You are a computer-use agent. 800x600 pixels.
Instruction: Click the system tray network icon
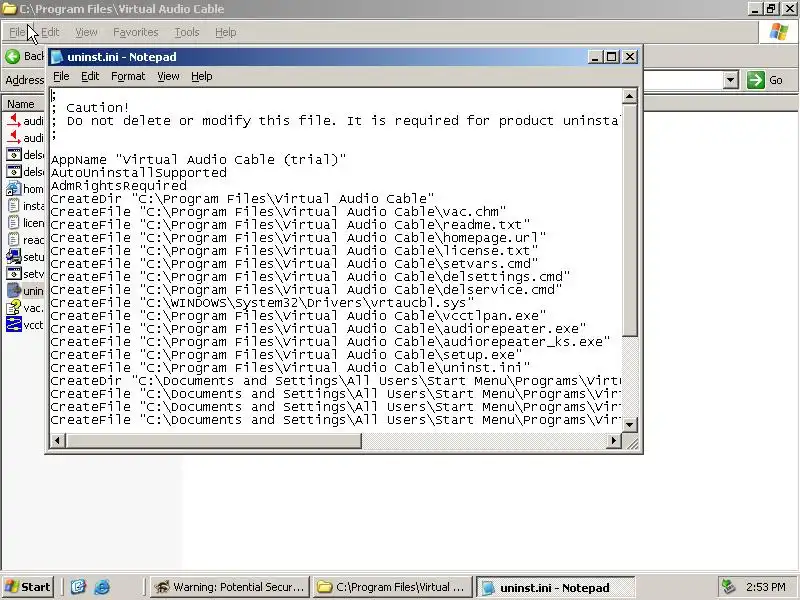pyautogui.click(x=728, y=587)
